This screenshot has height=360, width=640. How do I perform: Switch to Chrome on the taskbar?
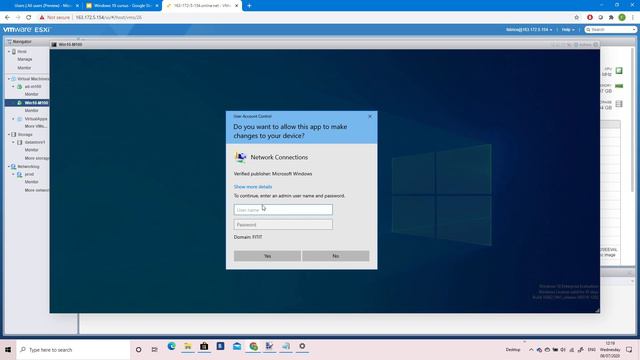[x=253, y=346]
